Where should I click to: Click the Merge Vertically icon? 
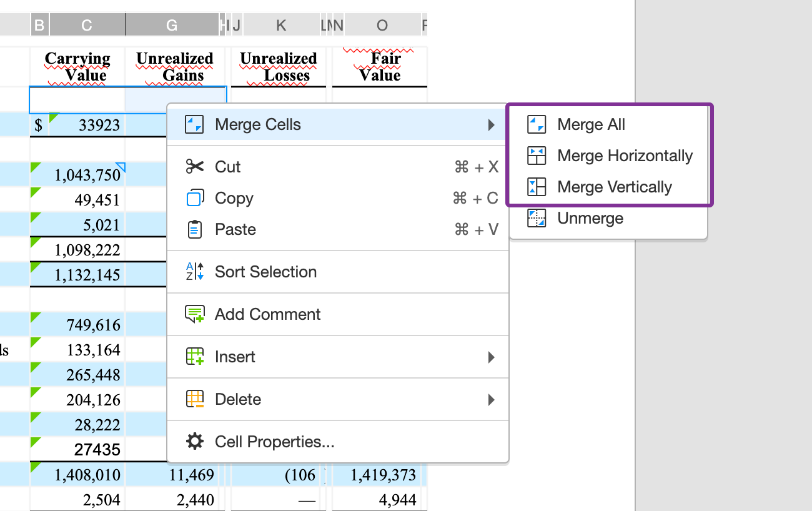coord(536,187)
